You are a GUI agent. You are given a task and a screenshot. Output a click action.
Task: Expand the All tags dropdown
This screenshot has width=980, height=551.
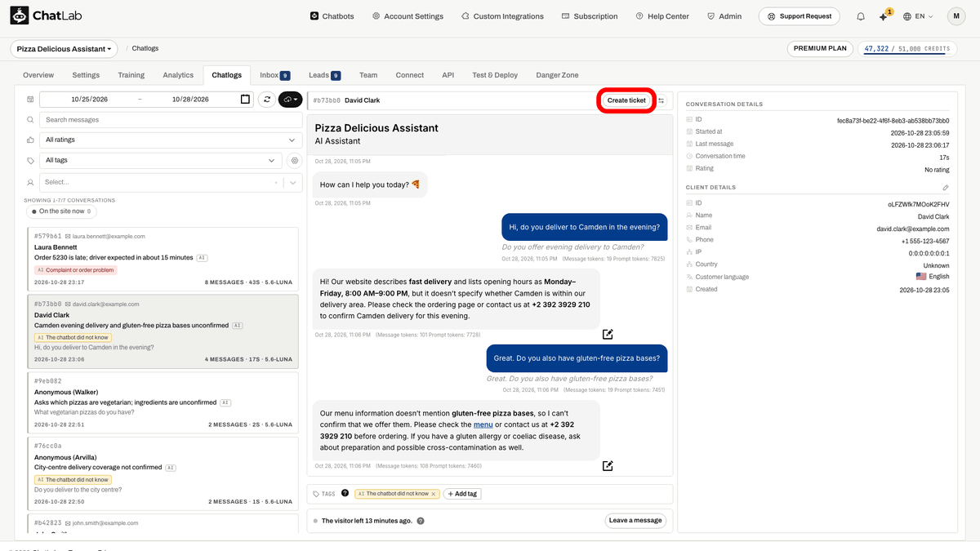click(161, 161)
